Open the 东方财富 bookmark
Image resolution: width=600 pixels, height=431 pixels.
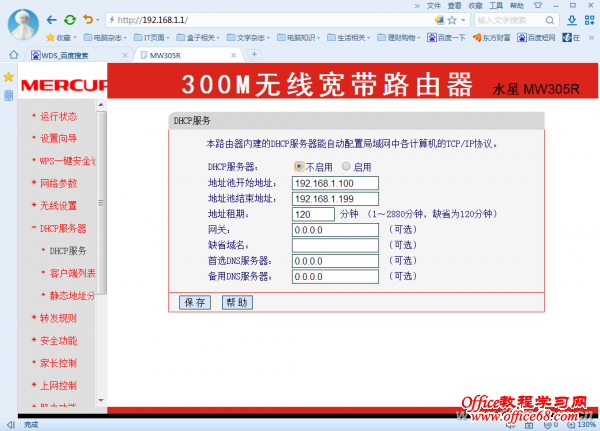coord(492,38)
